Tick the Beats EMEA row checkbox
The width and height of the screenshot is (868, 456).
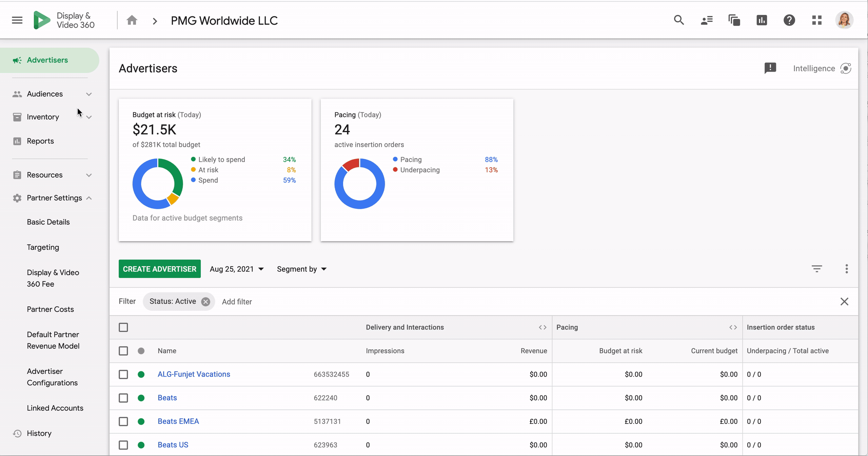tap(123, 421)
